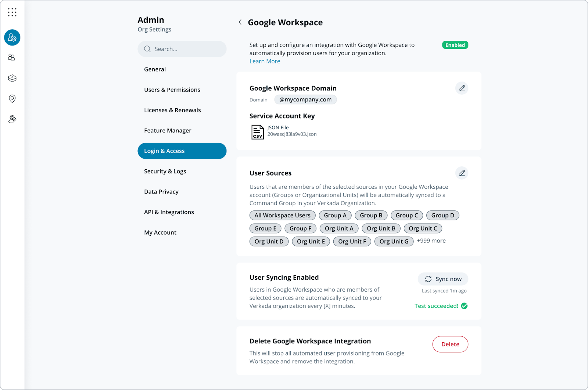
Task: Click the JSON file document icon
Action: [x=257, y=132]
